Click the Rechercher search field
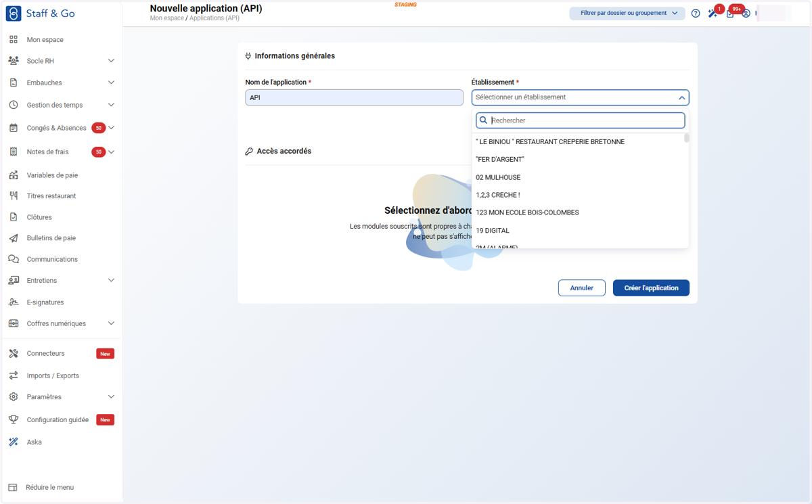 pos(581,120)
